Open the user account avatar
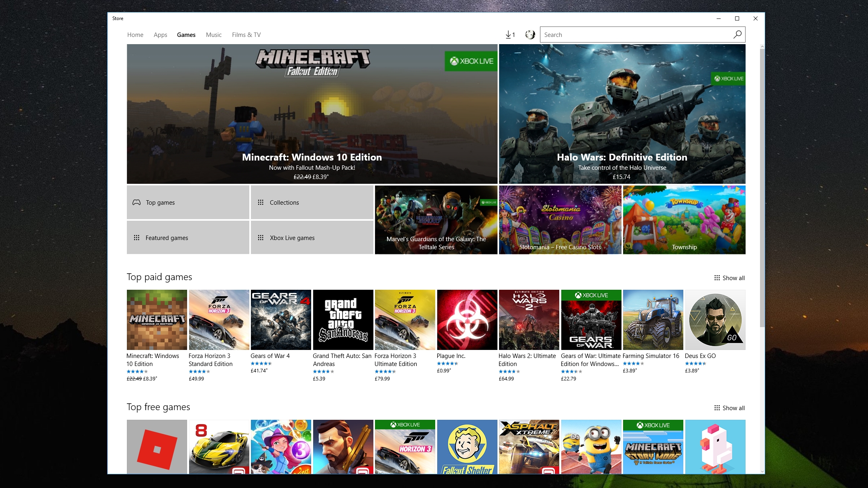This screenshot has height=488, width=868. click(530, 35)
